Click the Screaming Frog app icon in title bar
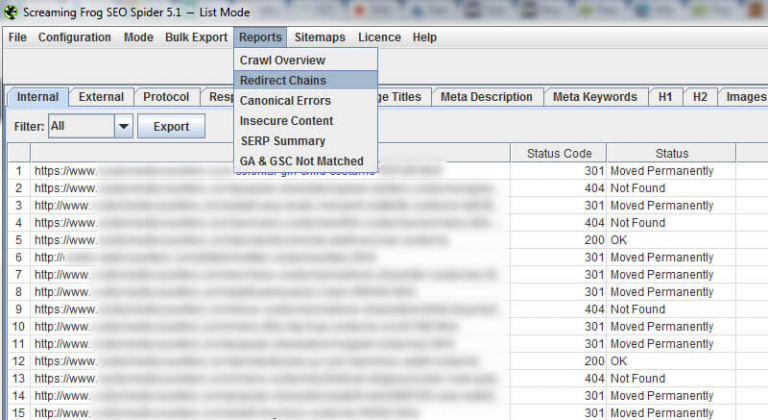768x420 pixels. 10,12
